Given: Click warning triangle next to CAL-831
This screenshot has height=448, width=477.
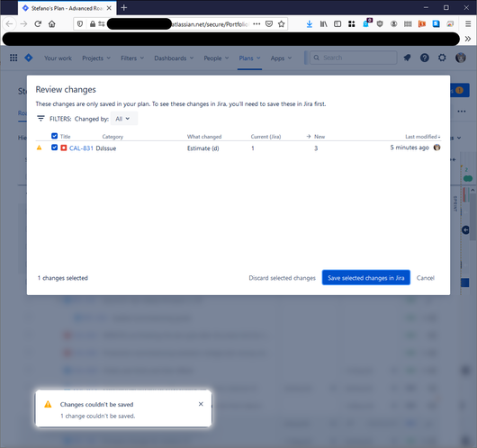Looking at the screenshot, I should (x=39, y=148).
